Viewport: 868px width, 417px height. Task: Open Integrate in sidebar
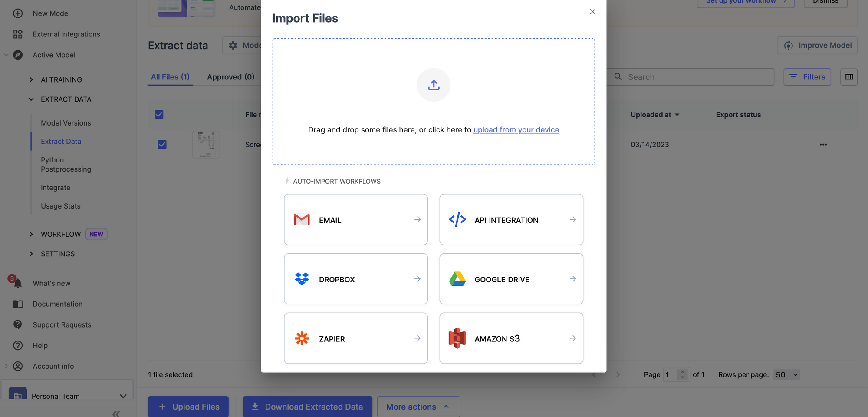(56, 188)
